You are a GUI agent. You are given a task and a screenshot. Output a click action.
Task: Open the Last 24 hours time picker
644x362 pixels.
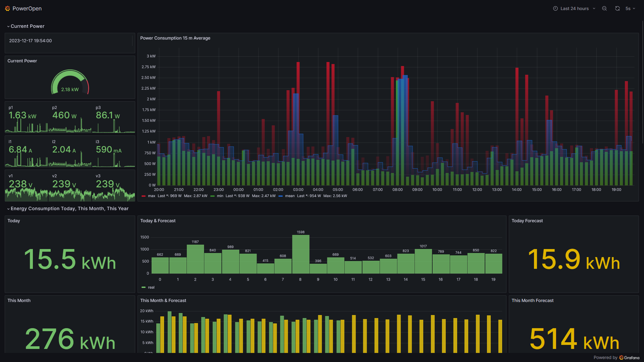[x=575, y=9]
